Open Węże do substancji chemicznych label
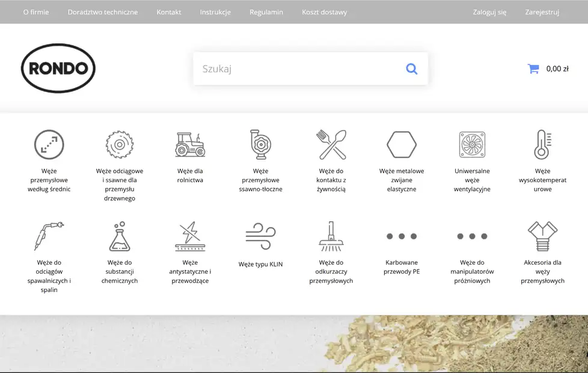The height and width of the screenshot is (373, 588). (x=120, y=272)
